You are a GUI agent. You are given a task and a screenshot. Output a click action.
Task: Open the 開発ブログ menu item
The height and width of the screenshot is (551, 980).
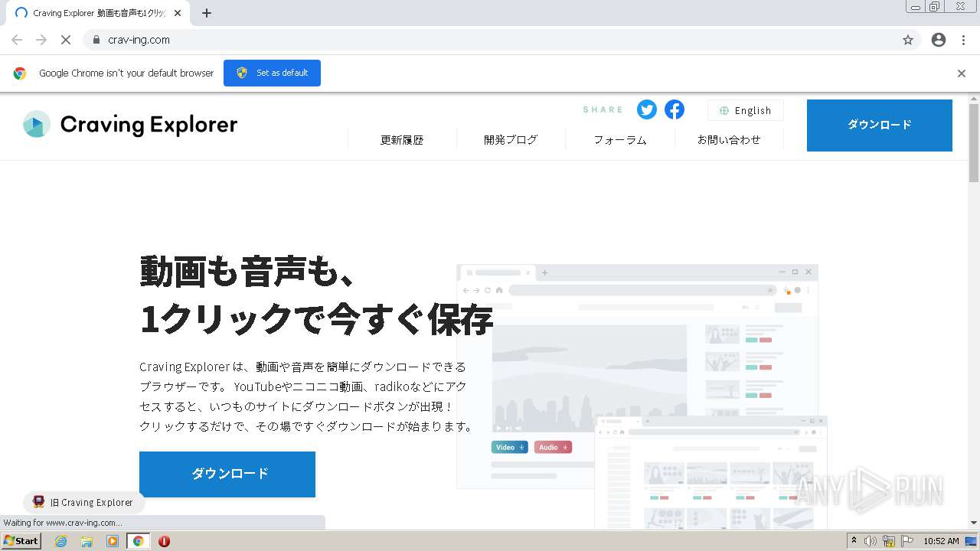[x=511, y=140]
